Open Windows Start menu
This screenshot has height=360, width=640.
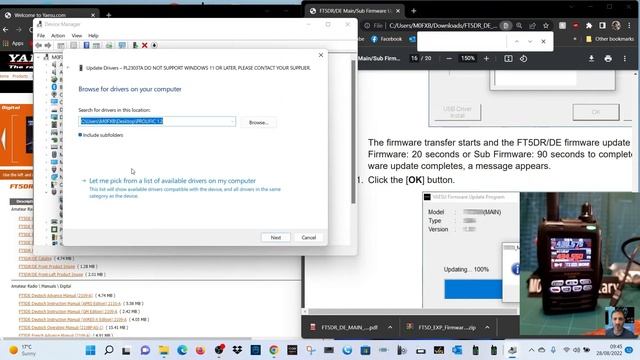pyautogui.click(x=91, y=350)
